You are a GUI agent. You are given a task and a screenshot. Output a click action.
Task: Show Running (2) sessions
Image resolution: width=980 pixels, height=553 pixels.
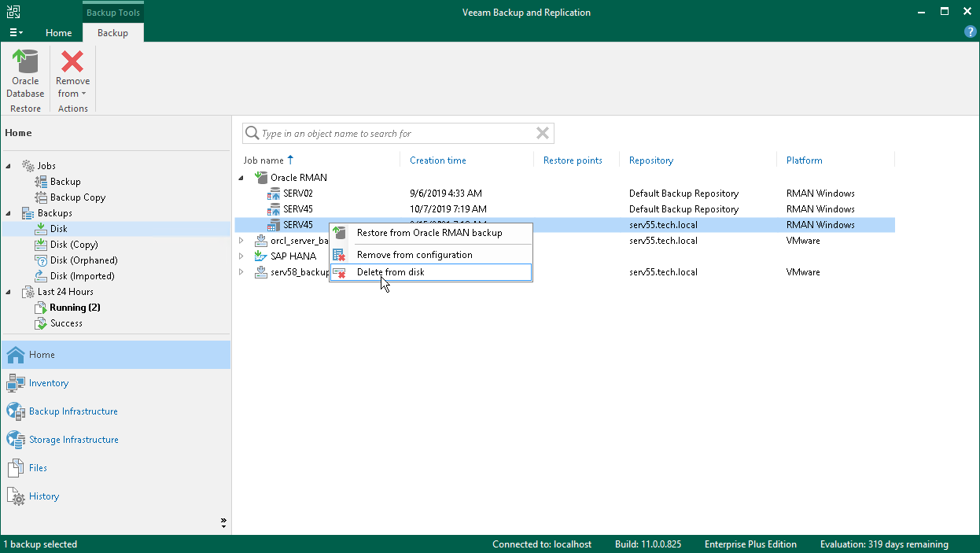pyautogui.click(x=75, y=308)
